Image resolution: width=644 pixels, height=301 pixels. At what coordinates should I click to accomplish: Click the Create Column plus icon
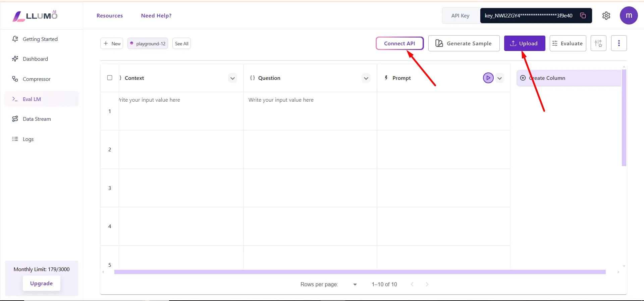pyautogui.click(x=523, y=78)
